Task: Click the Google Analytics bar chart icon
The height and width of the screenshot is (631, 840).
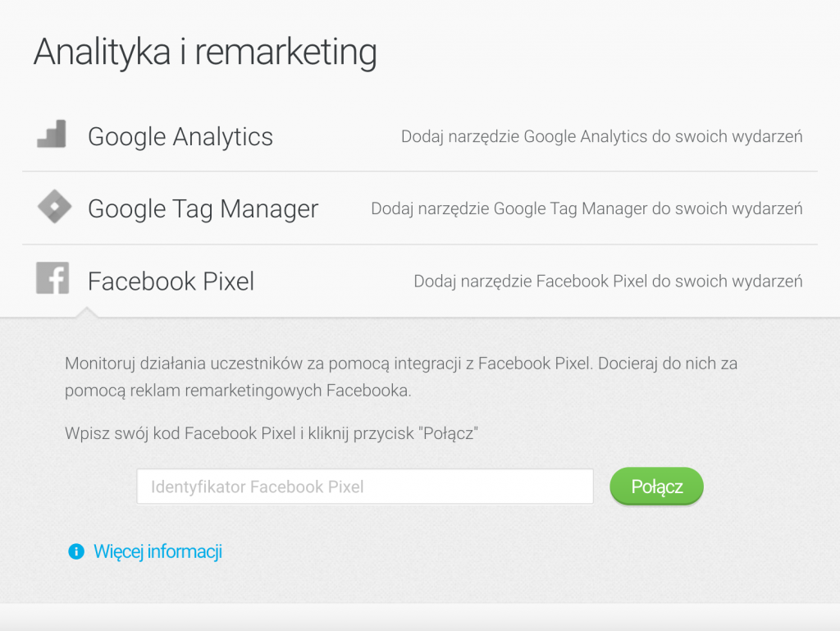Action: point(52,134)
